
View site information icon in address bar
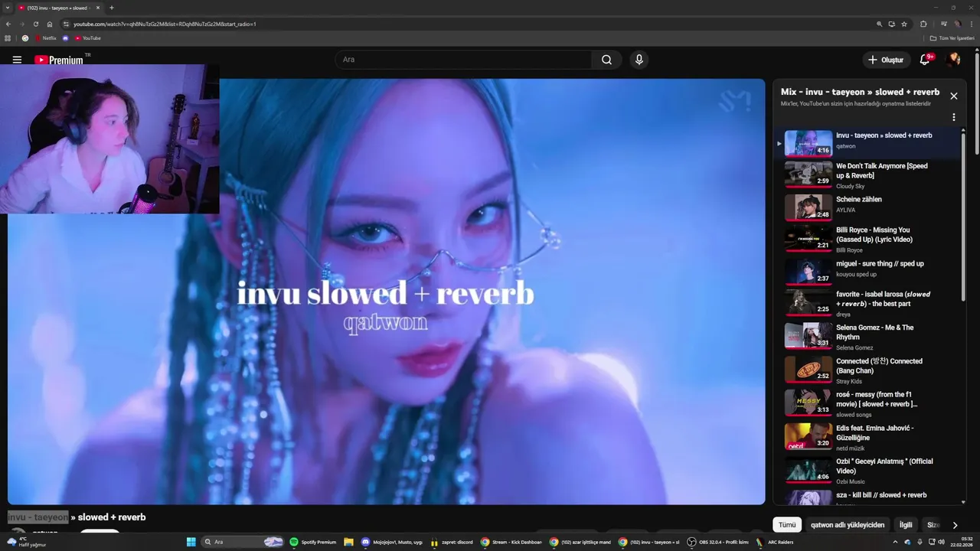[66, 24]
